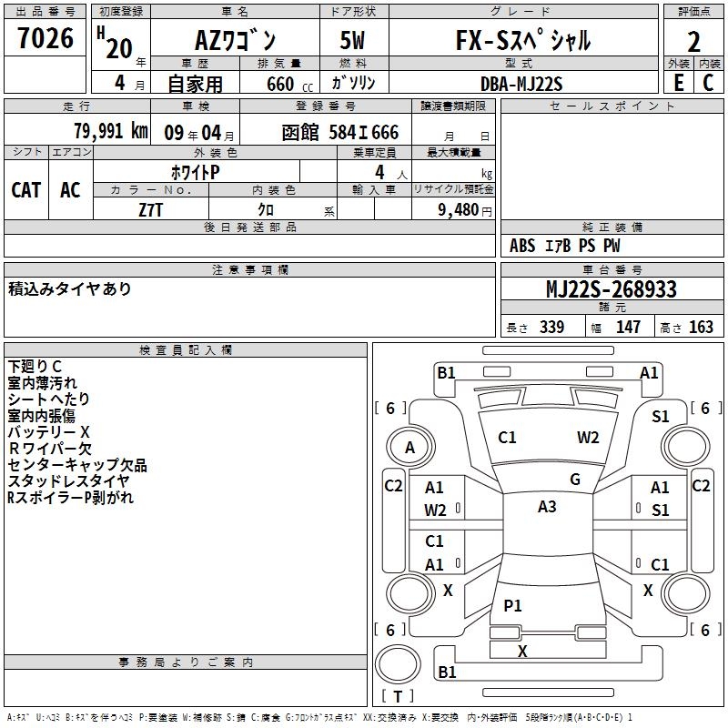Viewport: 728px width, 728px height.
Task: Select the inspector note 室内内張傷
Action: click(x=41, y=415)
